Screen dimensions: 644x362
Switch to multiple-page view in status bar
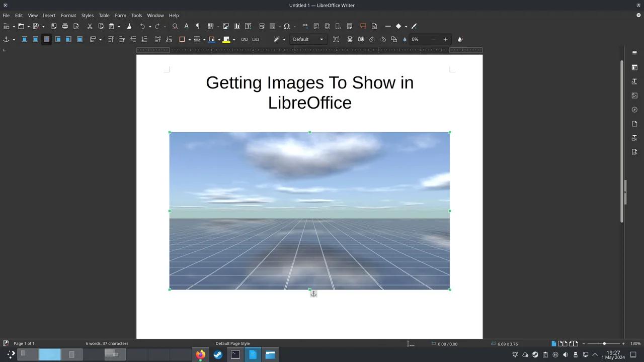point(563,343)
